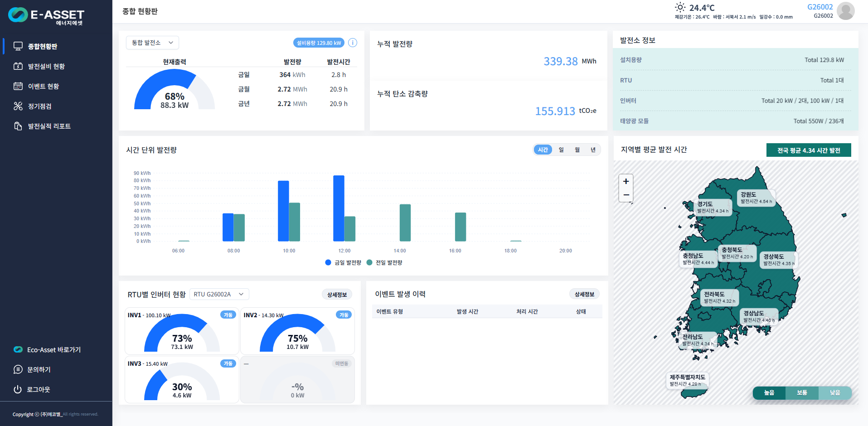Select 높음 map legend level
Viewport: 868px width, 426px height.
point(769,392)
